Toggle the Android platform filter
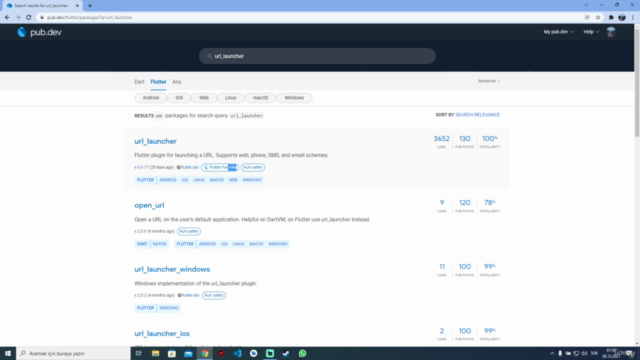Image resolution: width=640 pixels, height=360 pixels. [151, 98]
